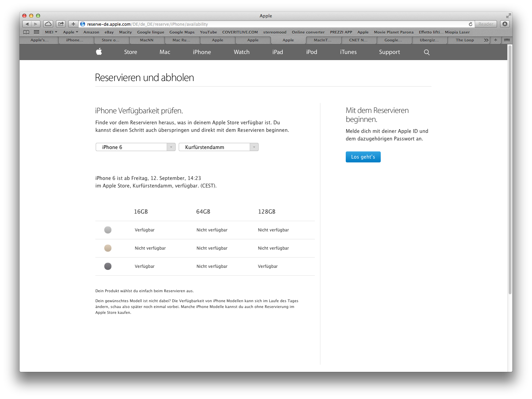Viewport: 532px width, 399px height.
Task: Click the 64GB column heading
Action: [203, 212]
